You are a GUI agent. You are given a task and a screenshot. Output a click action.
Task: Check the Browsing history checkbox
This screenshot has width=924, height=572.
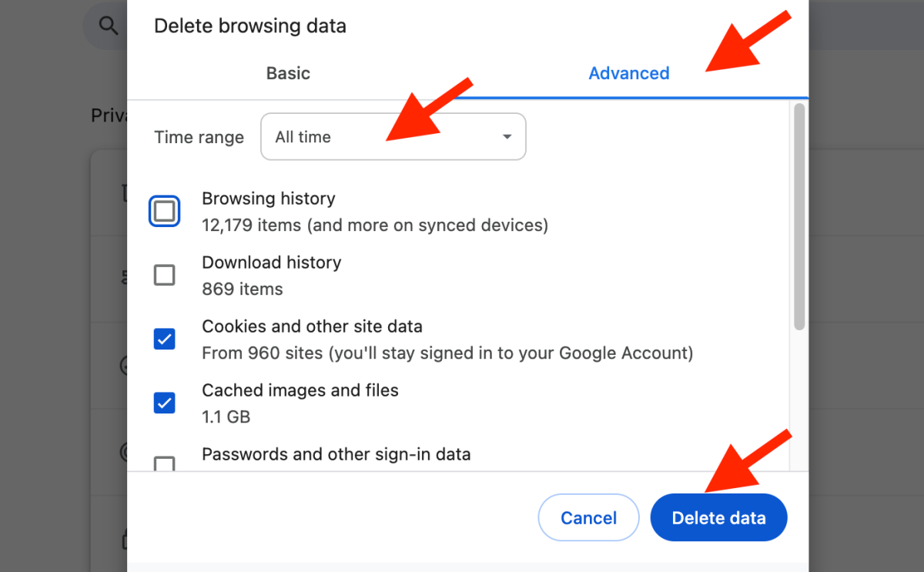pos(164,211)
